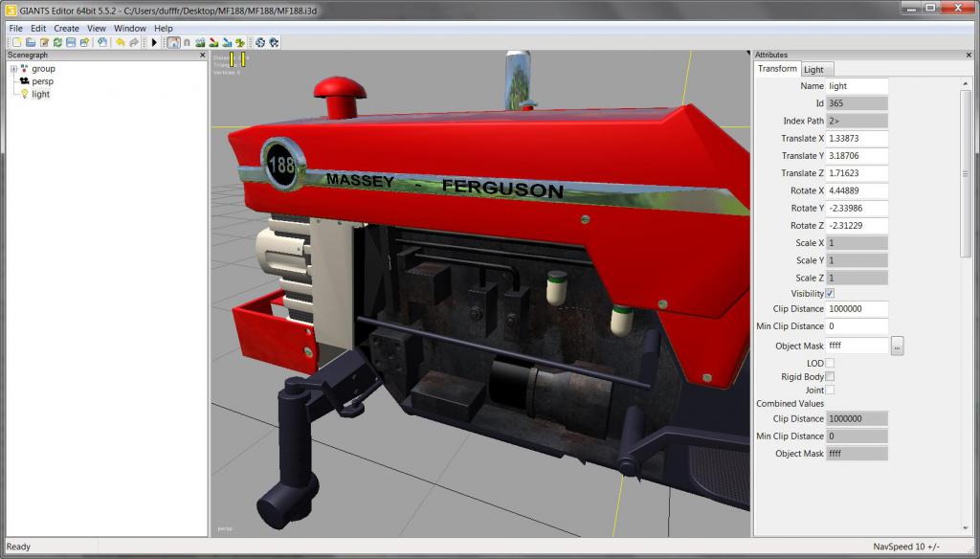Click the Attributes panel scrollbar thumb
This screenshot has height=559, width=980.
point(966,173)
